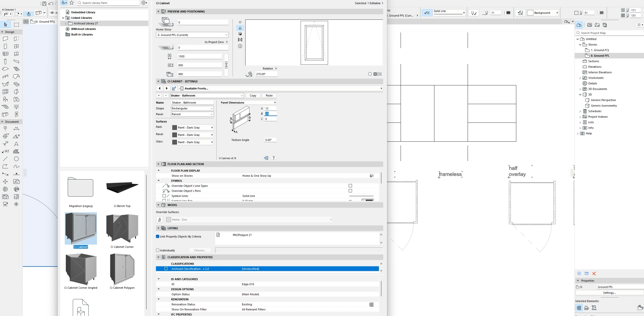Expand the Schedules node in Navigator
Viewport: 644px width, 316px height.
point(580,111)
